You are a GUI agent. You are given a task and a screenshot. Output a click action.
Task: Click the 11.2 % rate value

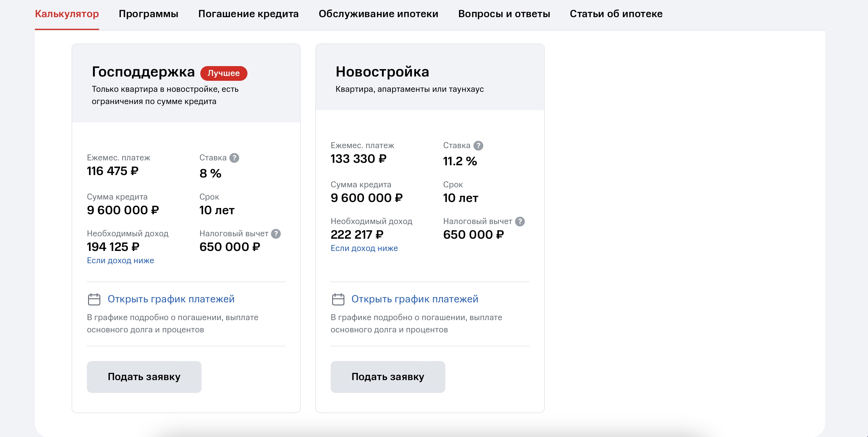coord(460,161)
